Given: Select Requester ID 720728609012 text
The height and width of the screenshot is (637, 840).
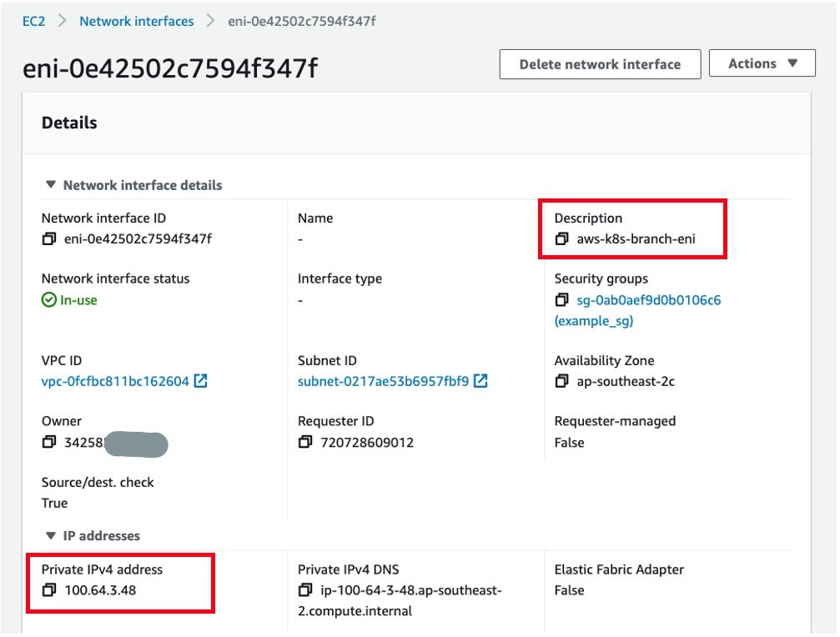Looking at the screenshot, I should click(x=367, y=443).
